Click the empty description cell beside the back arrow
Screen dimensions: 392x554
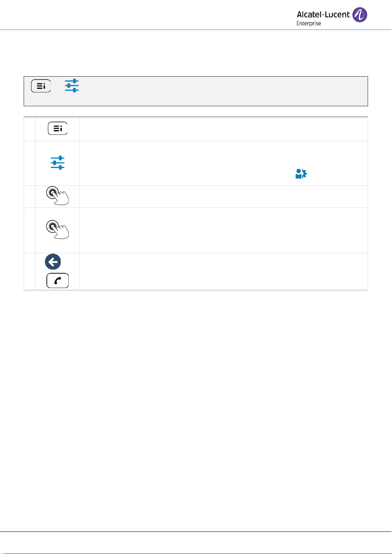tap(224, 272)
